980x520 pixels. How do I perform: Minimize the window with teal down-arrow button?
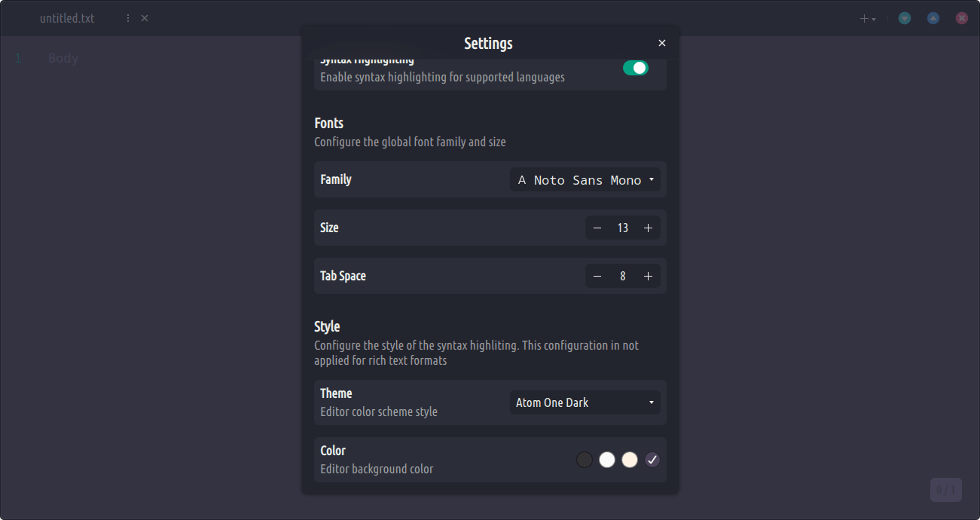905,18
